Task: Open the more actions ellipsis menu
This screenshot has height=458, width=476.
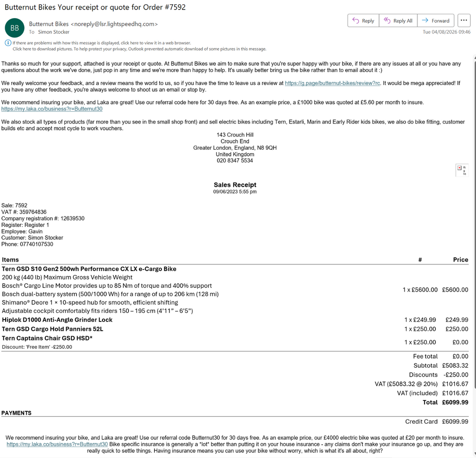Action: 464,20
